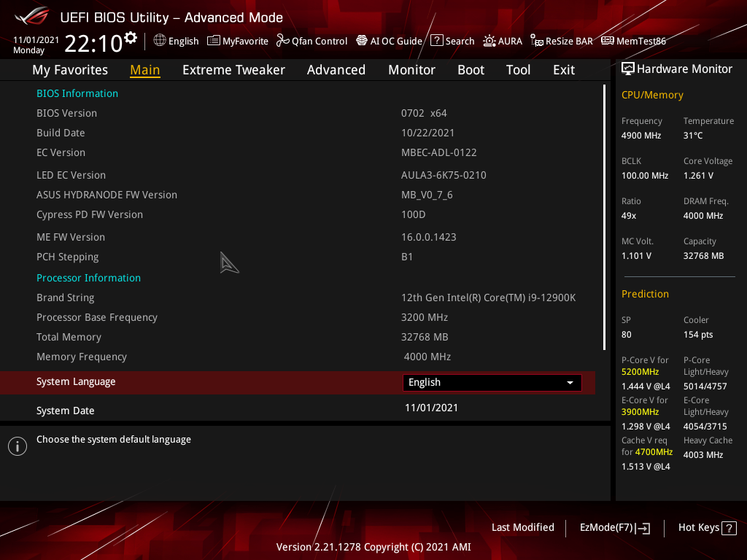Click the BIOS Version value 0702 x64
Screen dimensions: 747x560
coord(424,113)
